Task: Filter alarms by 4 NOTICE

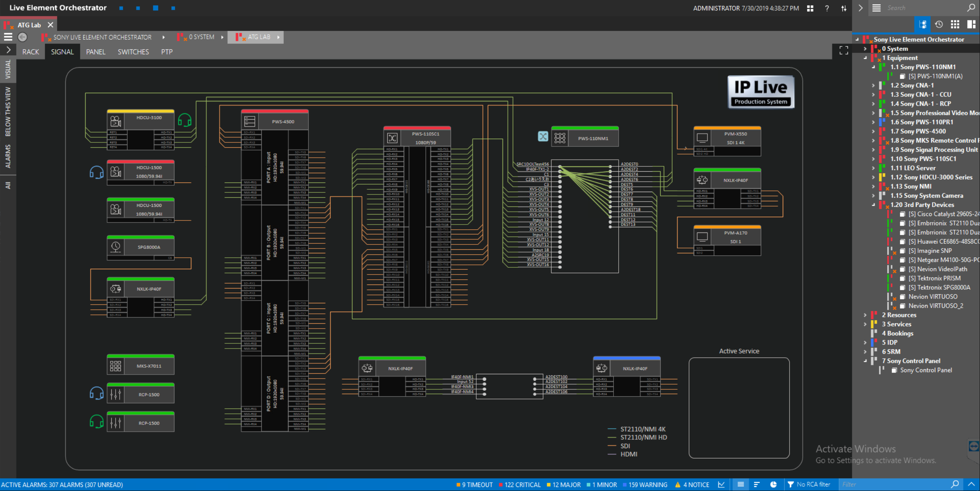Action: tap(692, 485)
